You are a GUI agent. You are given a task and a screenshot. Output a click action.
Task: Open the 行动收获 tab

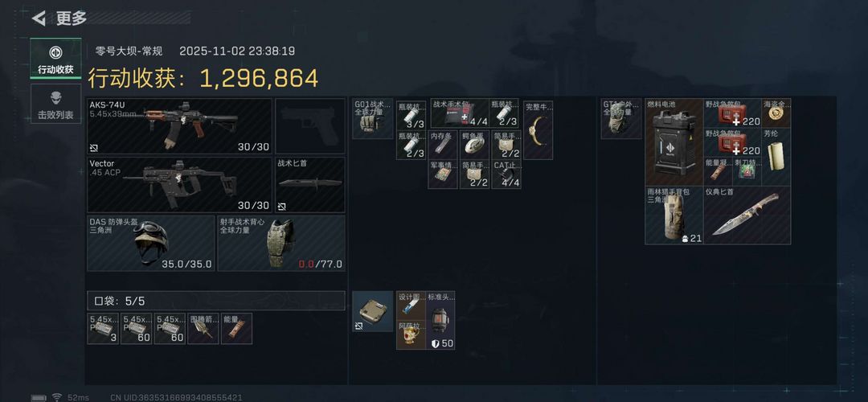point(55,59)
